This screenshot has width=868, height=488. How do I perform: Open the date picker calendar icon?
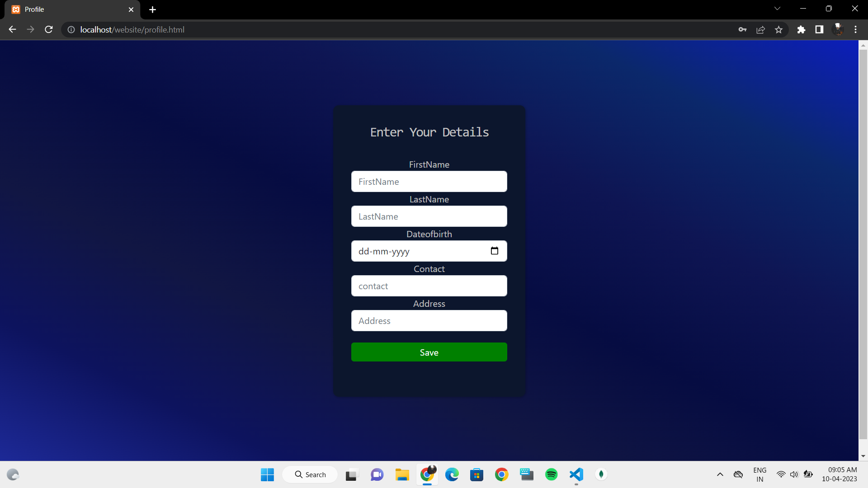tap(495, 251)
